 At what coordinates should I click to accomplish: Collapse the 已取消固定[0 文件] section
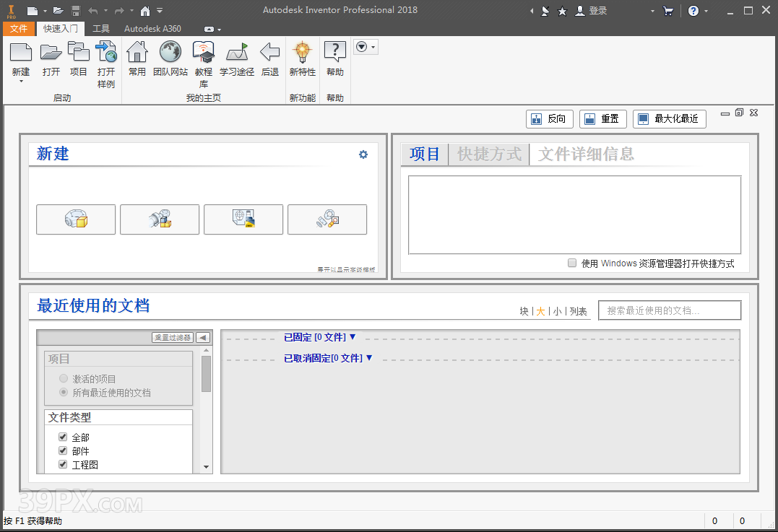click(x=369, y=357)
